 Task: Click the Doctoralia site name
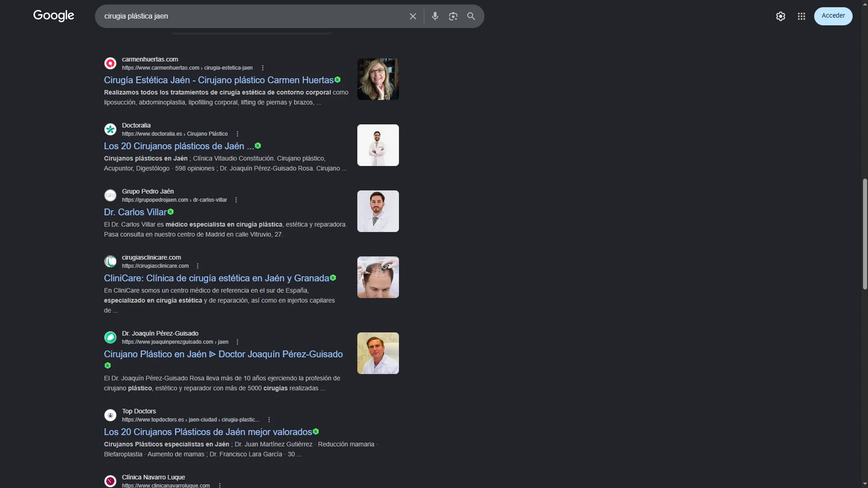click(136, 125)
